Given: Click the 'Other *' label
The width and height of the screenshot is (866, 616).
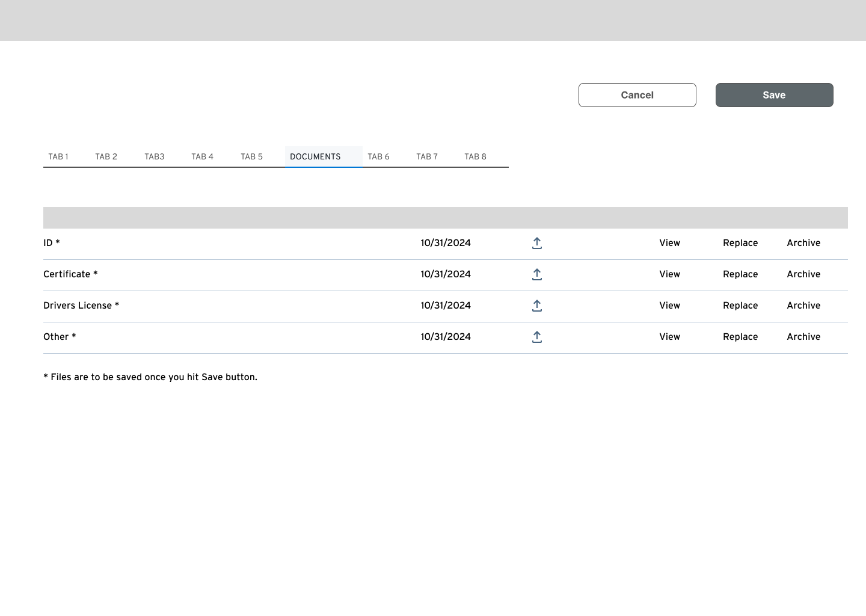Looking at the screenshot, I should point(60,337).
